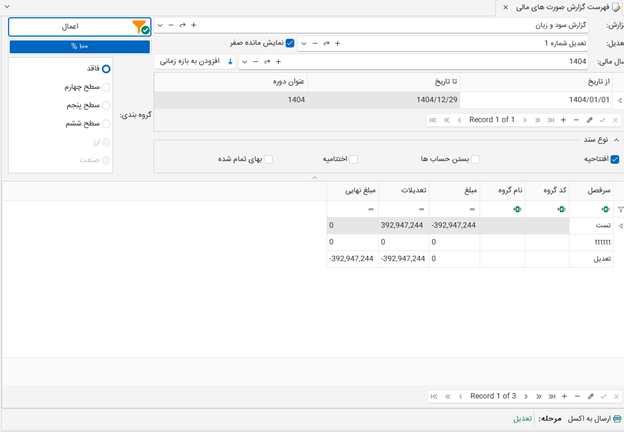Toggle نمایش مانده صفر checkbox
This screenshot has width=624, height=432.
click(x=290, y=43)
